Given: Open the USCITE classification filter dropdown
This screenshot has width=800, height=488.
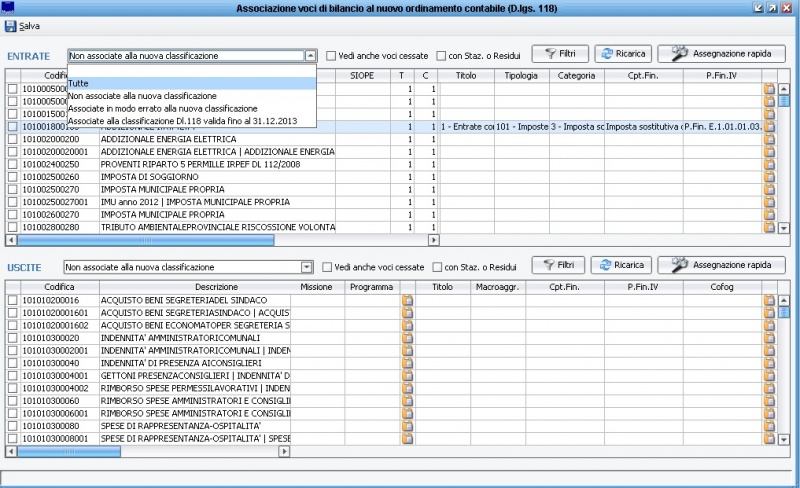Looking at the screenshot, I should point(307,267).
